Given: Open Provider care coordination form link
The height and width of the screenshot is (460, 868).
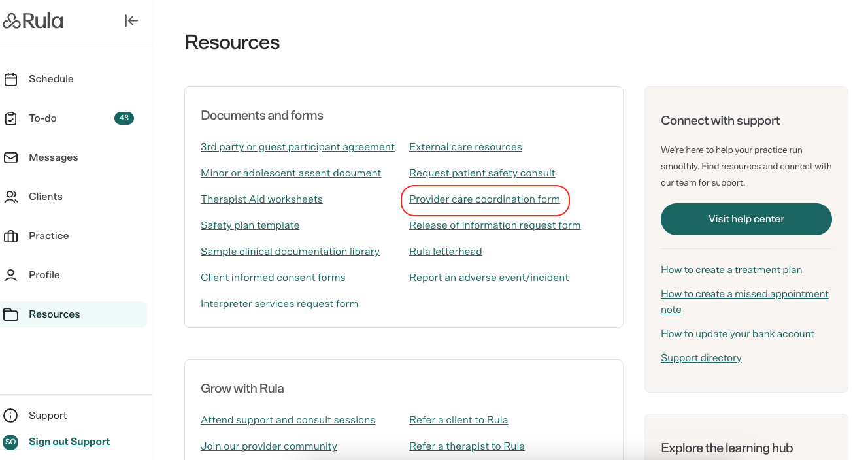Looking at the screenshot, I should click(484, 199).
